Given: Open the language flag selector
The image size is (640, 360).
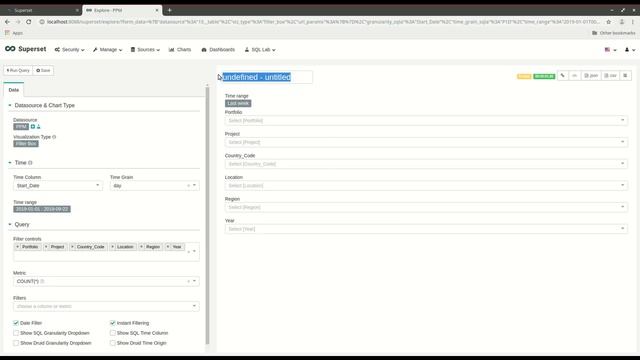Looking at the screenshot, I should click(610, 49).
